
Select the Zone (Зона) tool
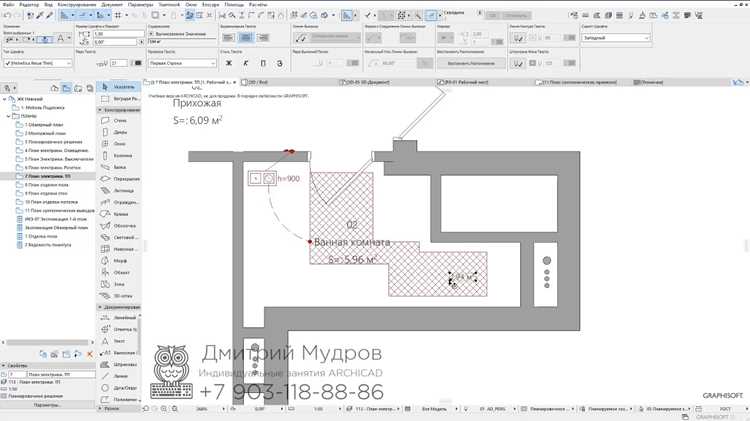[119, 284]
